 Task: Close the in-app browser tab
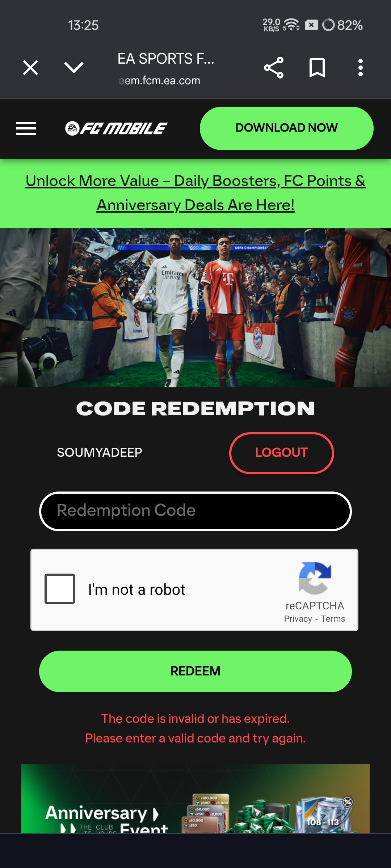[30, 68]
